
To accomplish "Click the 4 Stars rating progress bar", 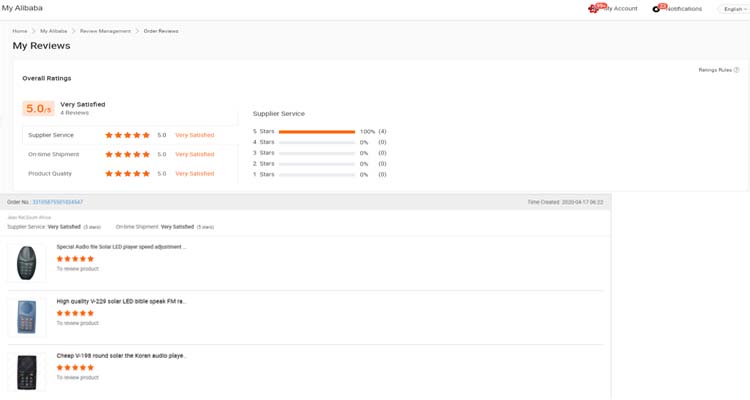I will pyautogui.click(x=317, y=143).
